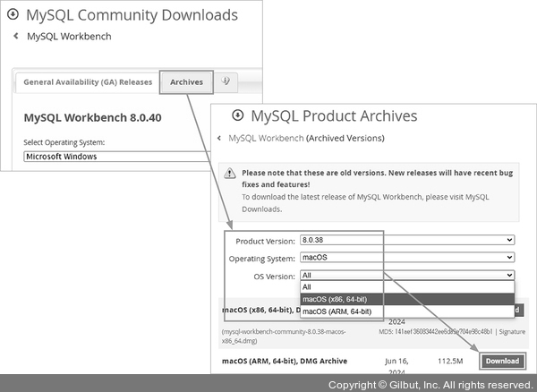This screenshot has width=537, height=392.
Task: Click the info icon tab next to Archives
Action: (226, 81)
